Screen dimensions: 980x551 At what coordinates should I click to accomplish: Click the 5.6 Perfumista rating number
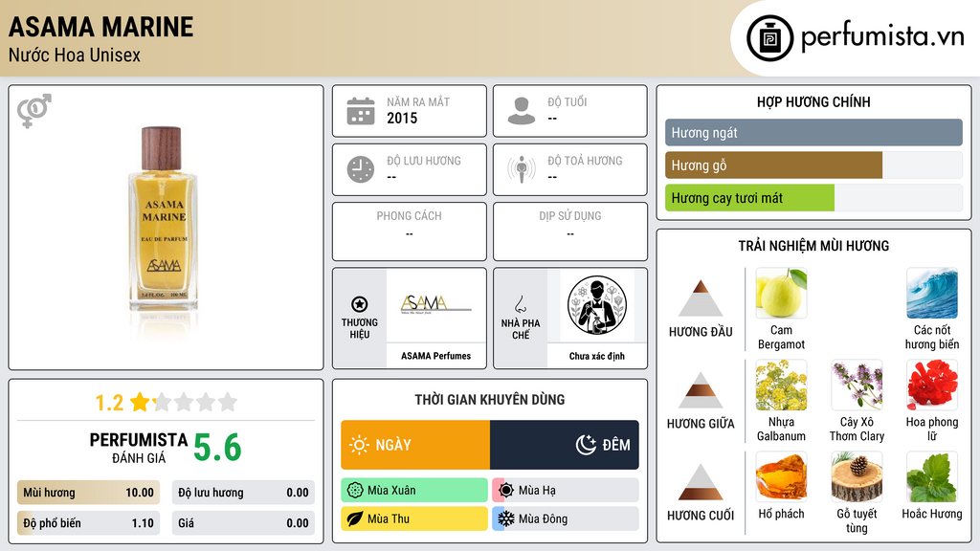tap(217, 448)
